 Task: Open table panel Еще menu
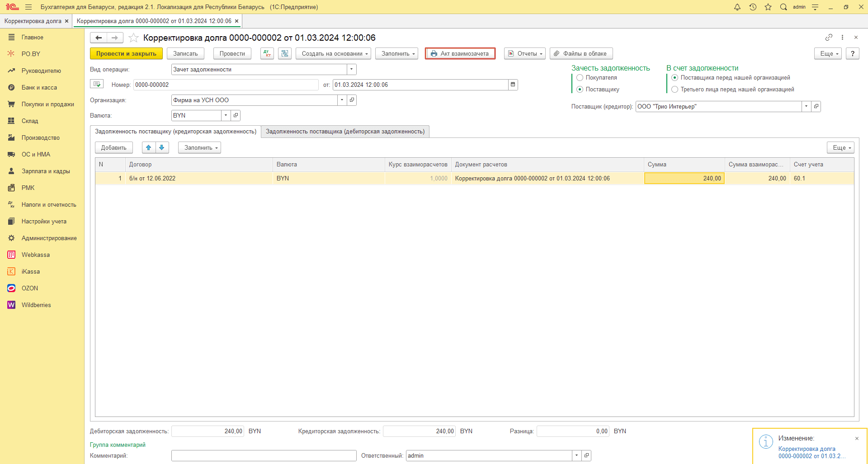pos(841,147)
